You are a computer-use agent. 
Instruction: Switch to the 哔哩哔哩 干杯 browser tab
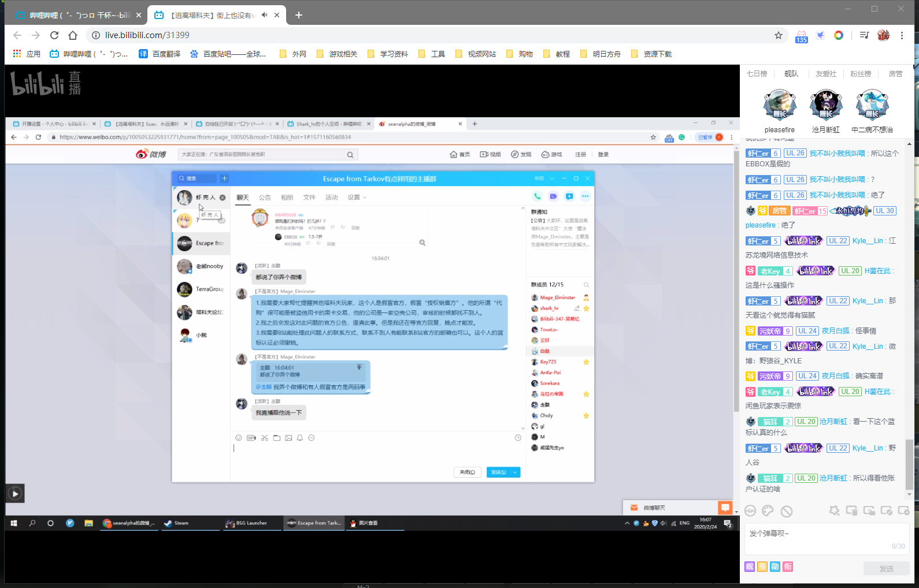point(79,15)
